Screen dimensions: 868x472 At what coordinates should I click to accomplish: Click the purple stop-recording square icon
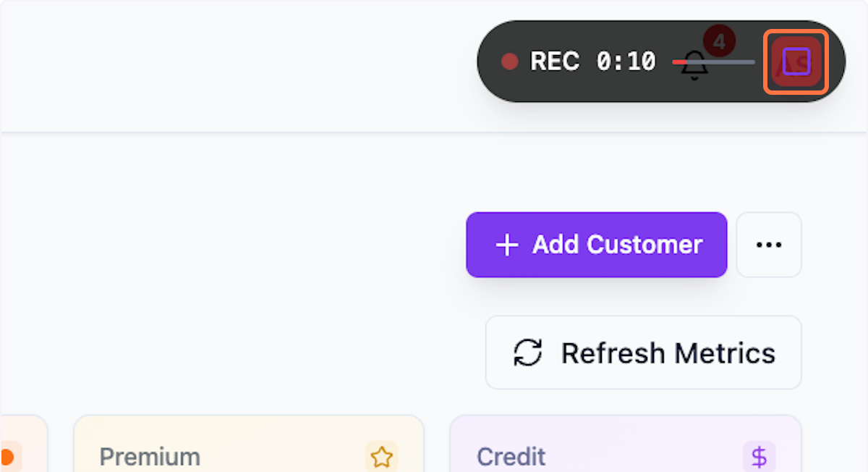pos(796,62)
